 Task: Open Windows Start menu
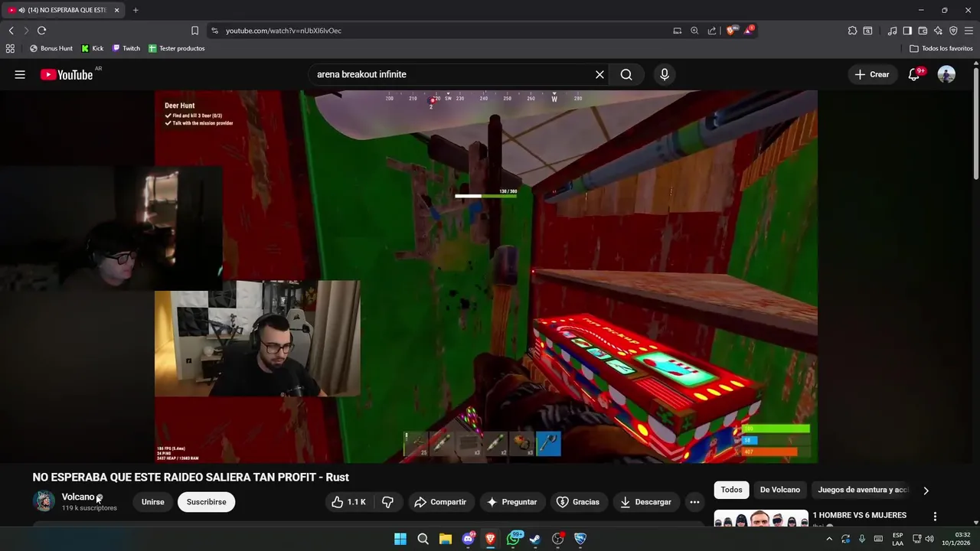pyautogui.click(x=400, y=539)
